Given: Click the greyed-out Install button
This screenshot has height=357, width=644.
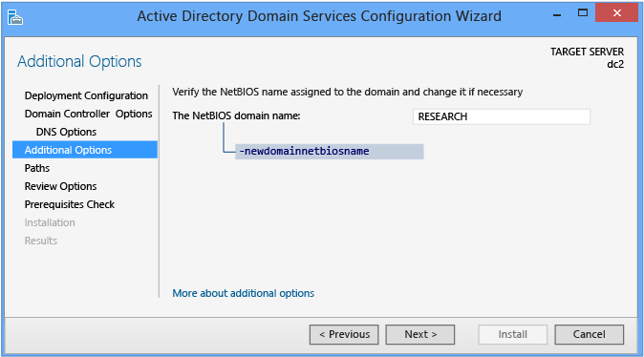Looking at the screenshot, I should coord(512,334).
